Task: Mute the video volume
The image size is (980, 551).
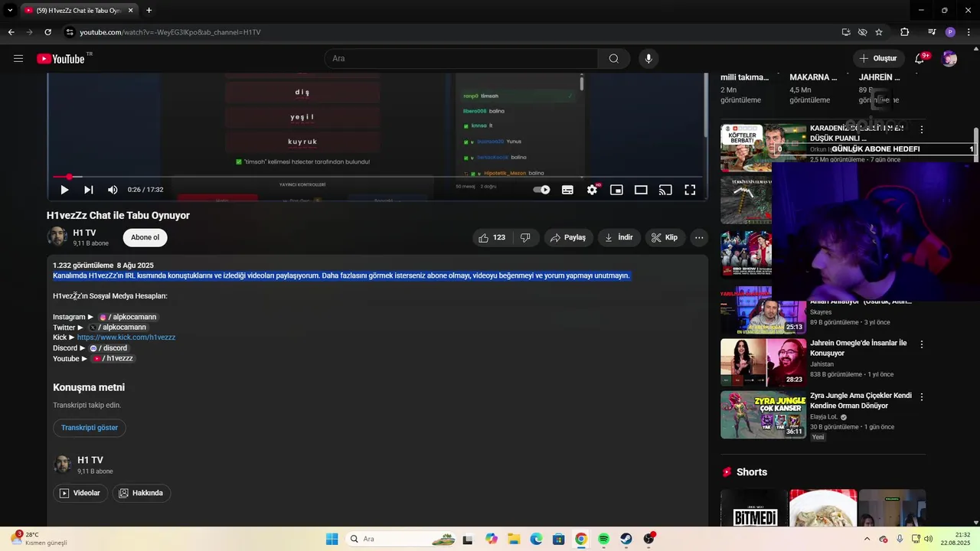Action: click(113, 190)
